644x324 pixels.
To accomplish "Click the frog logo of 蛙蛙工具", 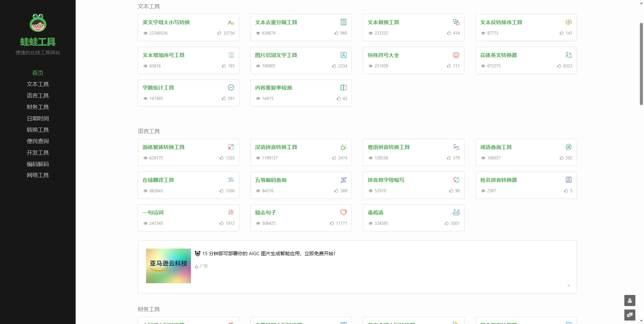I will (38, 23).
